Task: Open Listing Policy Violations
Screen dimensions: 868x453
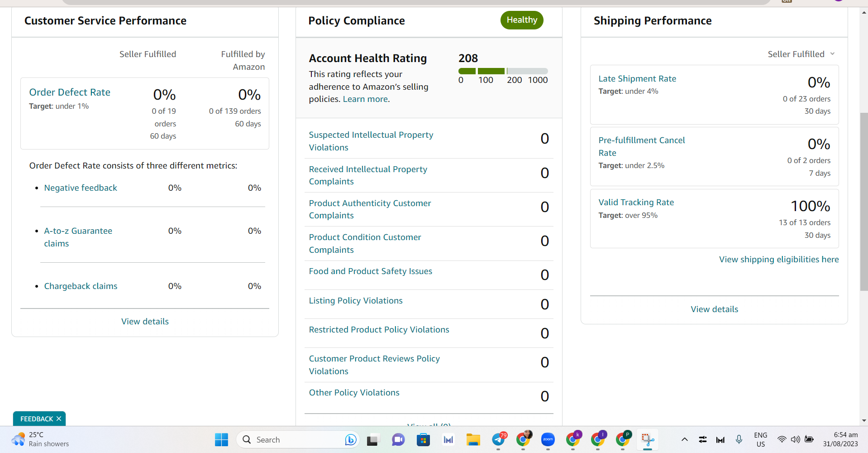Action: (356, 300)
